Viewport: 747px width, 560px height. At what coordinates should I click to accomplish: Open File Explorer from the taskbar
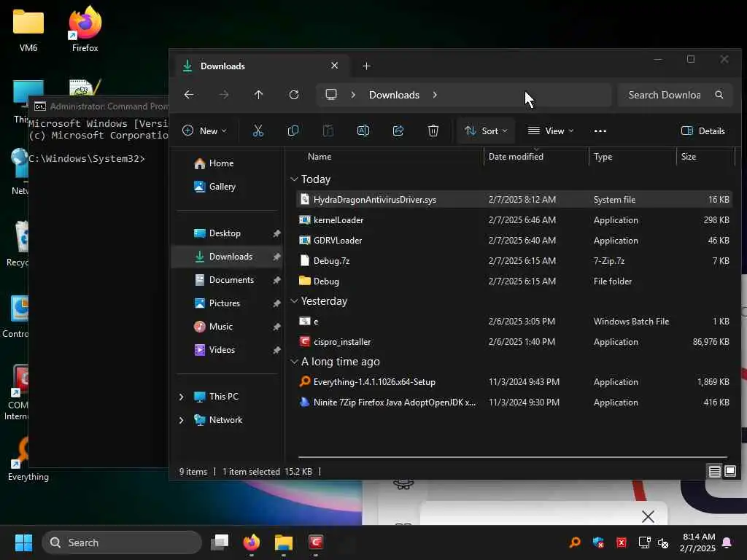point(284,542)
